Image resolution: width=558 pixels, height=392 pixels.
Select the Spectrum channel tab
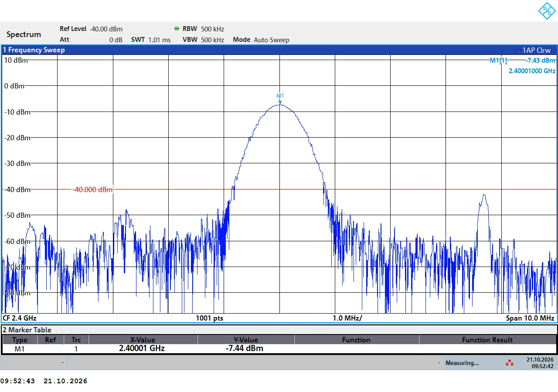24,34
